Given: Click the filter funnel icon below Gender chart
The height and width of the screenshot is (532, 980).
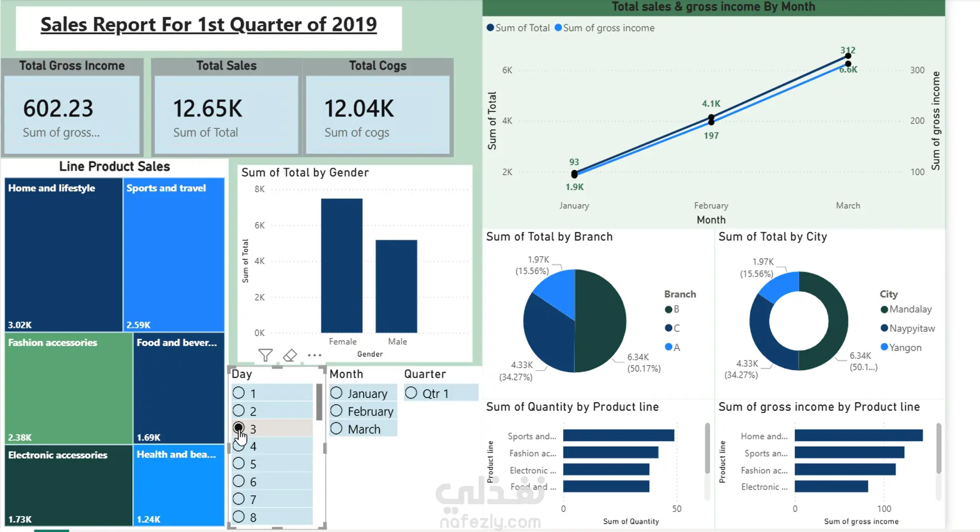Looking at the screenshot, I should pyautogui.click(x=265, y=355).
